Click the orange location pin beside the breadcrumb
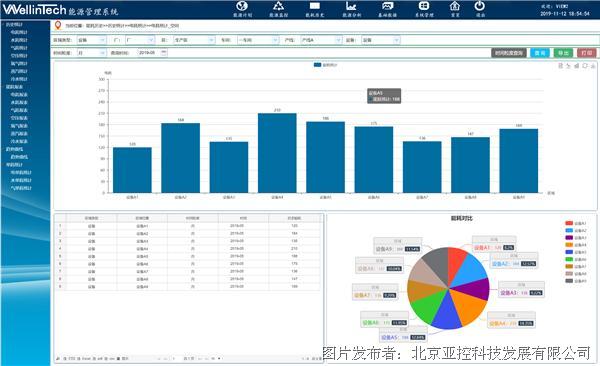Image resolution: width=600 pixels, height=366 pixels. pos(58,26)
